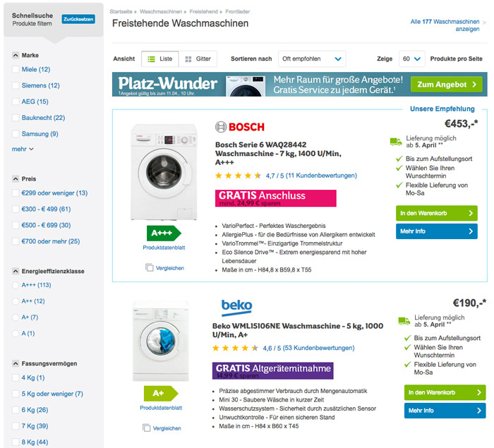Screen dimensions: 494x448
Task: Click the A+++ energy label badge
Action: pos(164,232)
